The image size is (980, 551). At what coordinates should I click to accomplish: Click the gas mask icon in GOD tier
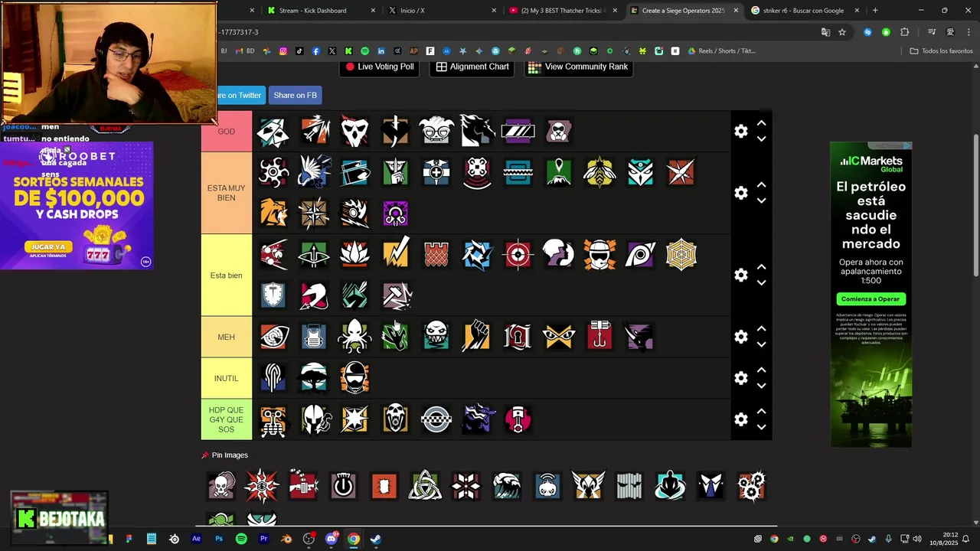[559, 132]
